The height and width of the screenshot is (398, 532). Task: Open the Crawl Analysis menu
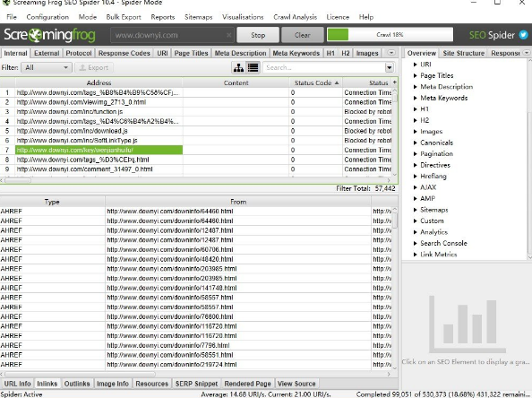click(296, 17)
